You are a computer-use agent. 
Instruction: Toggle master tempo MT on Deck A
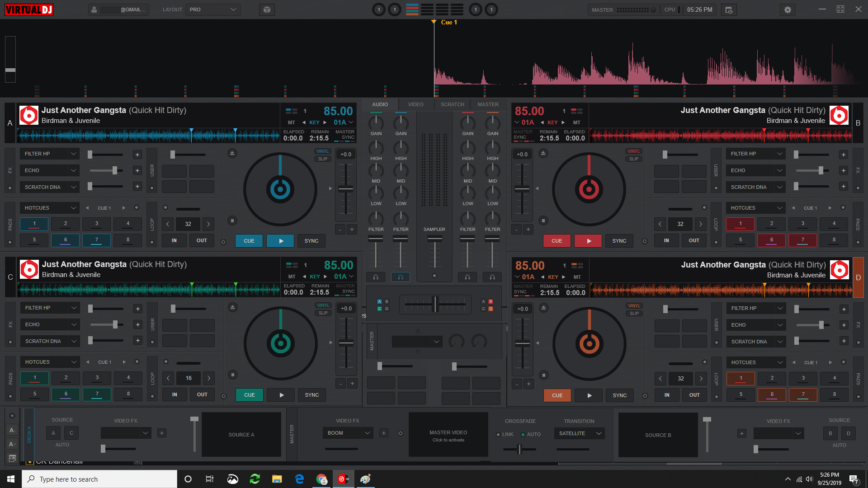point(292,122)
